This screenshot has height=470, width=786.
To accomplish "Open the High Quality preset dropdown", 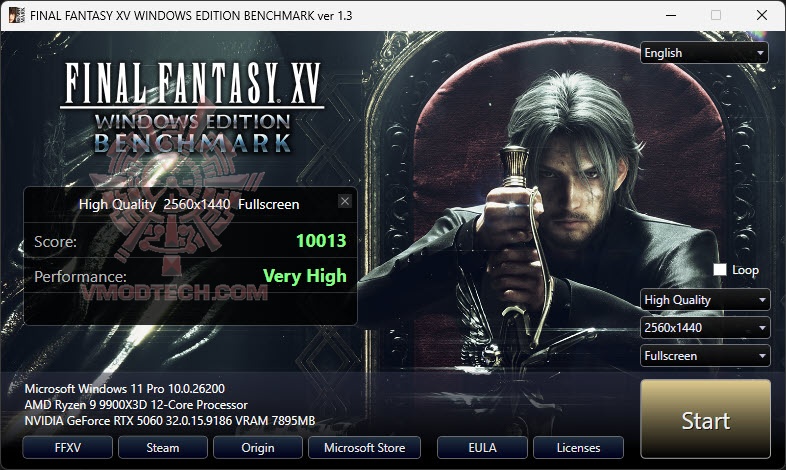I will pos(705,300).
